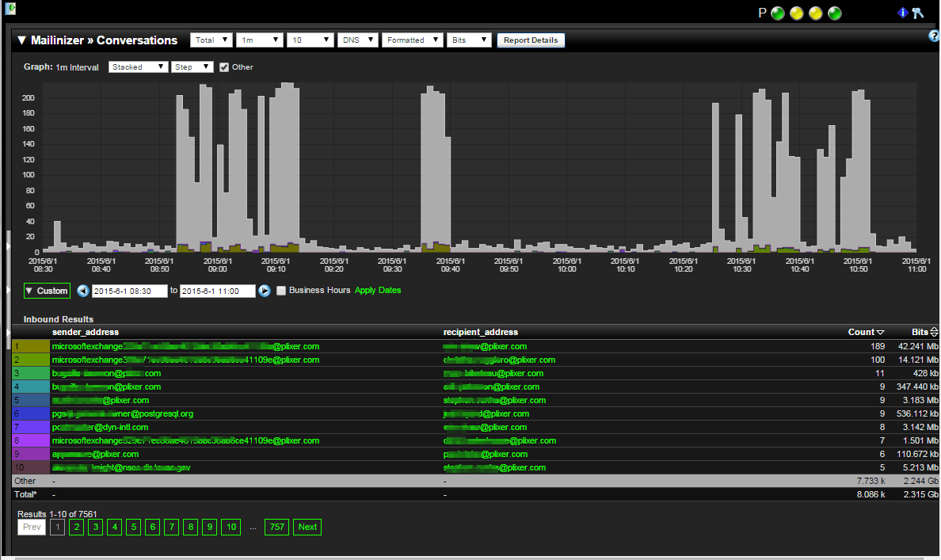Open the help question mark icon
This screenshot has height=560, width=941.
934,36
